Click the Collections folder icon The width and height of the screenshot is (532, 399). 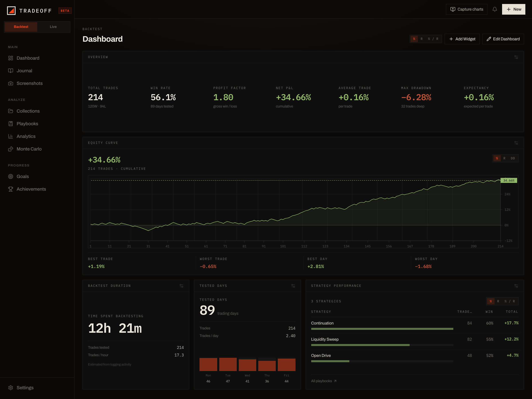(x=11, y=111)
